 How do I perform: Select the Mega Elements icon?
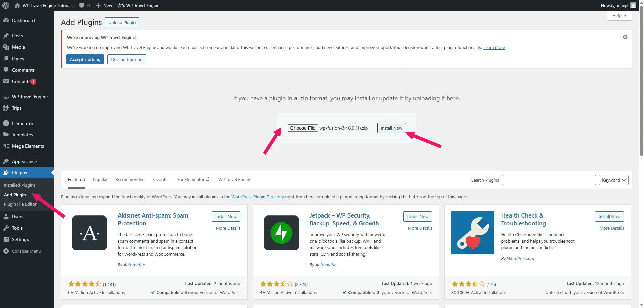(x=6, y=146)
